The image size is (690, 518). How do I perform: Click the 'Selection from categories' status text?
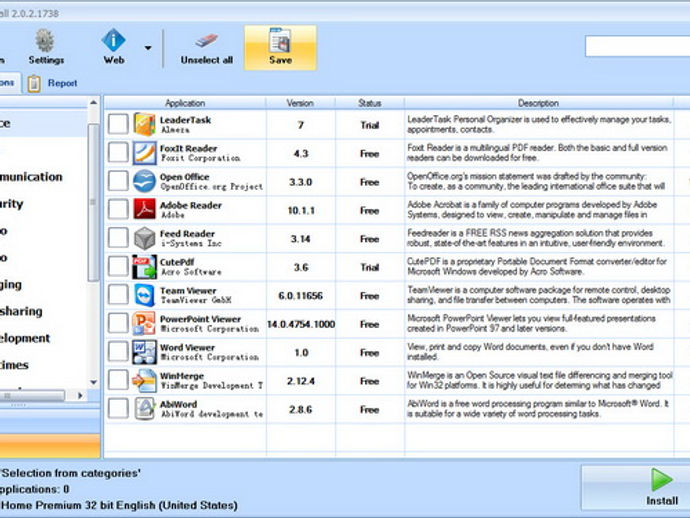click(x=70, y=474)
